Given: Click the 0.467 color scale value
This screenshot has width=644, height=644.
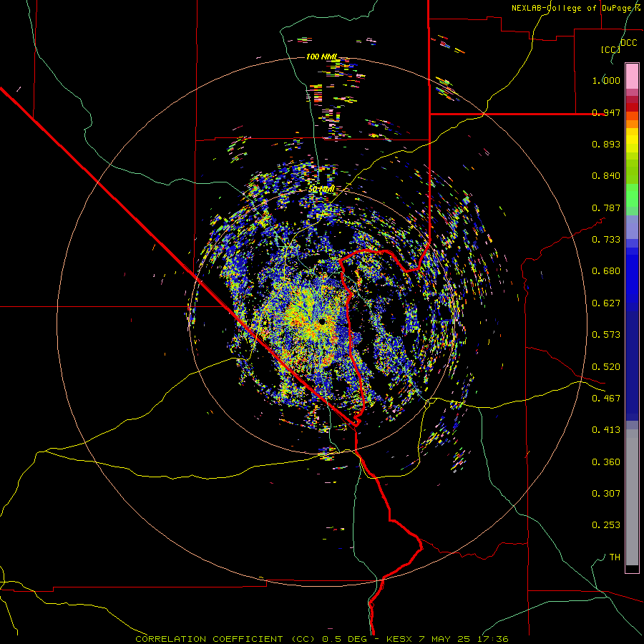Looking at the screenshot, I should pos(606,399).
